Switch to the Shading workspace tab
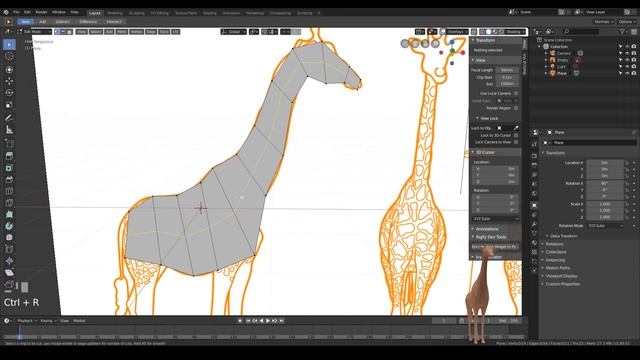640x360 pixels. tap(210, 13)
